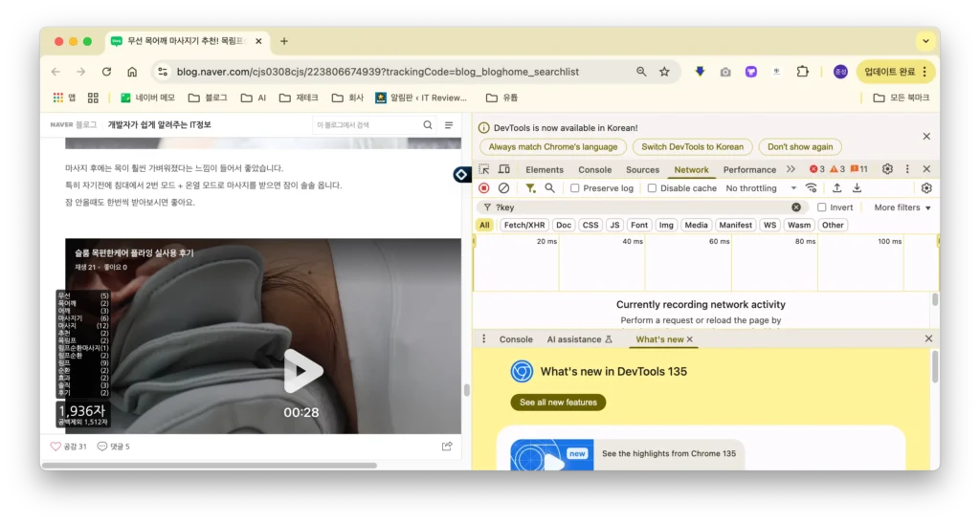Click Don't show again button

[x=800, y=146]
